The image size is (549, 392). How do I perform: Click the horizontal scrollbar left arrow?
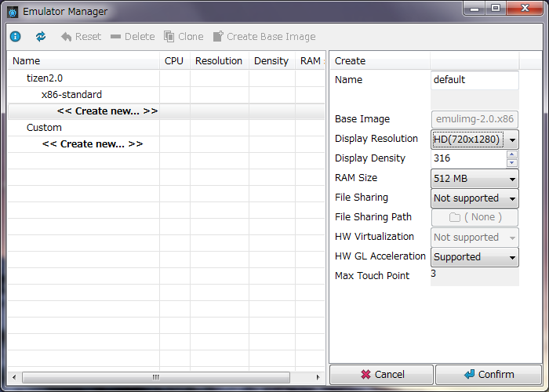click(x=14, y=377)
